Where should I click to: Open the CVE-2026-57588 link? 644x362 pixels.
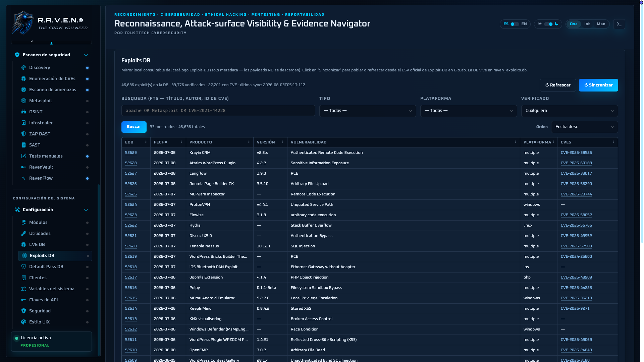coord(576,246)
